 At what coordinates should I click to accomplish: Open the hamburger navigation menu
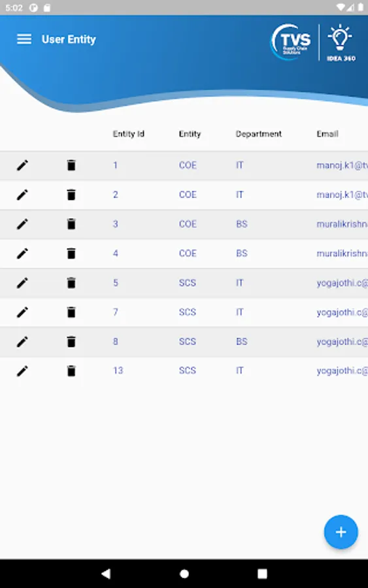click(24, 39)
